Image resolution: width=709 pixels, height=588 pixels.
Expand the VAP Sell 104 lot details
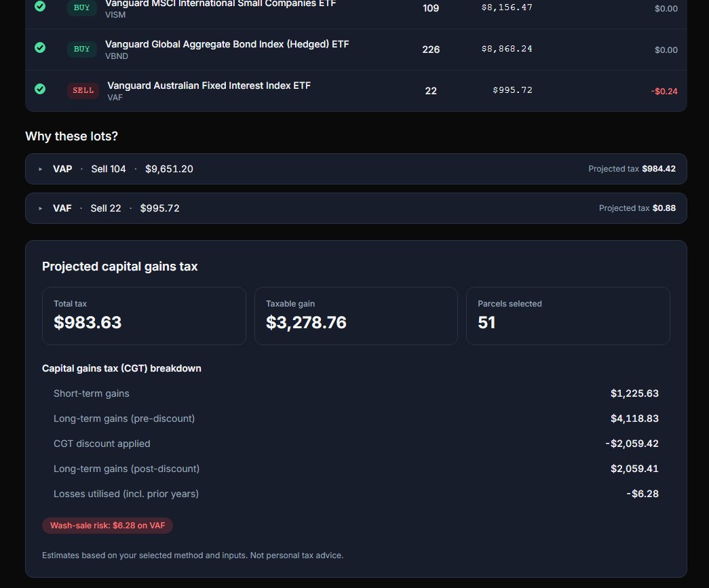tap(356, 169)
